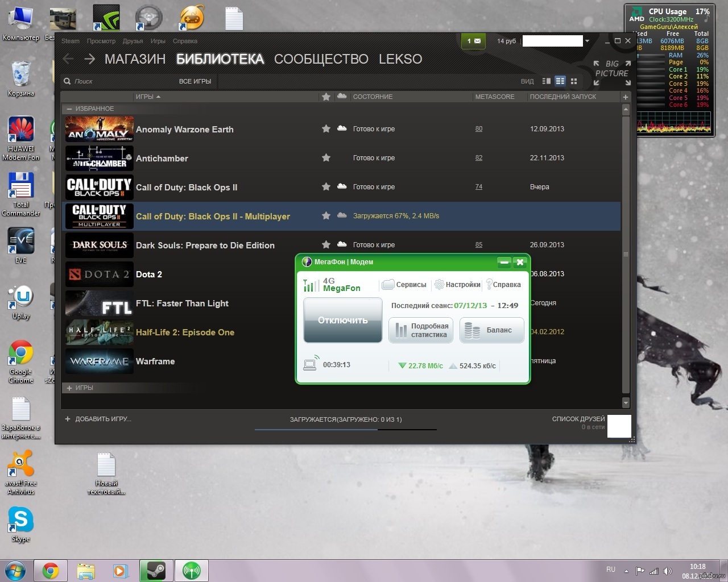Viewport: 728px width, 582px height.
Task: Expand the ИГРЫ category
Action: [x=69, y=388]
